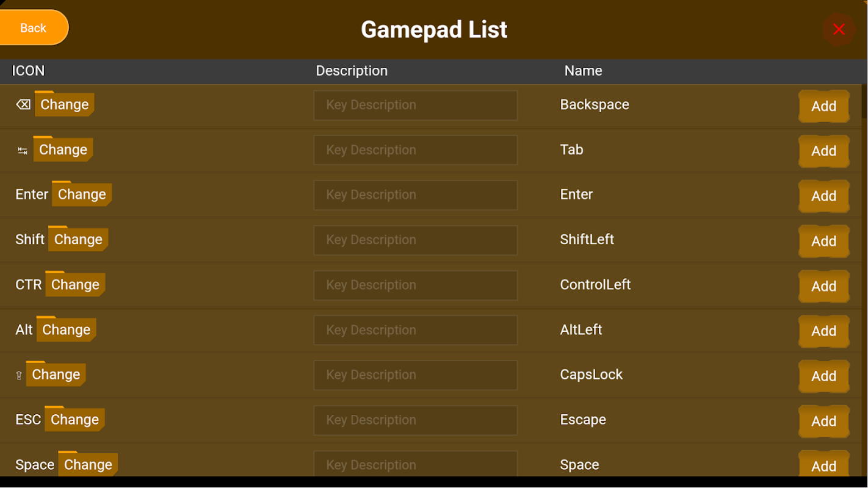
Task: Change the Alt key icon
Action: point(66,329)
